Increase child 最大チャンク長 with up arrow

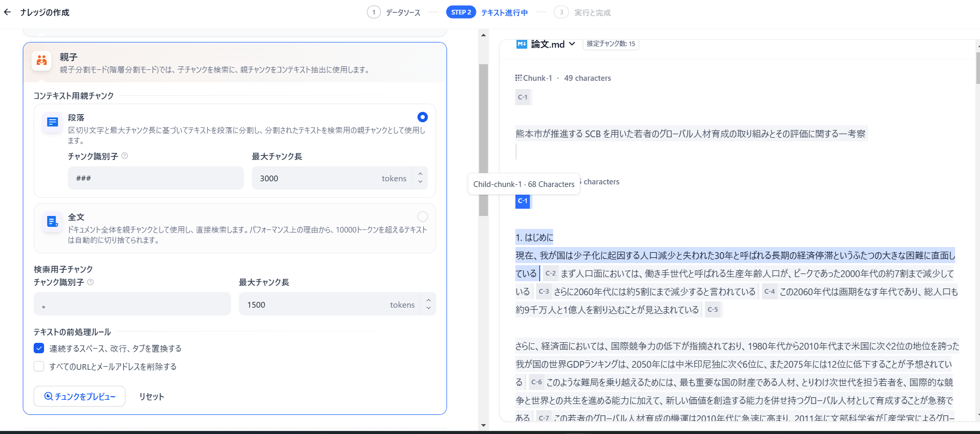click(428, 300)
